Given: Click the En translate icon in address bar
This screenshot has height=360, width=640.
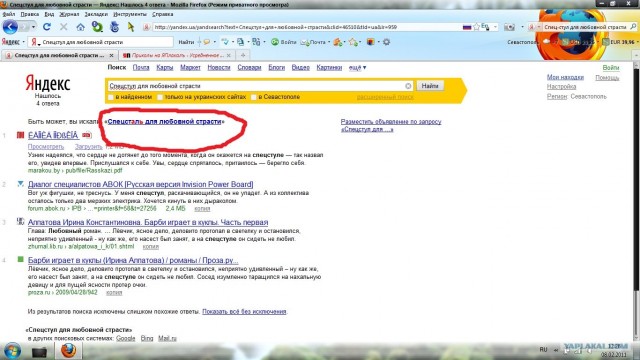Looking at the screenshot, I should (485, 27).
